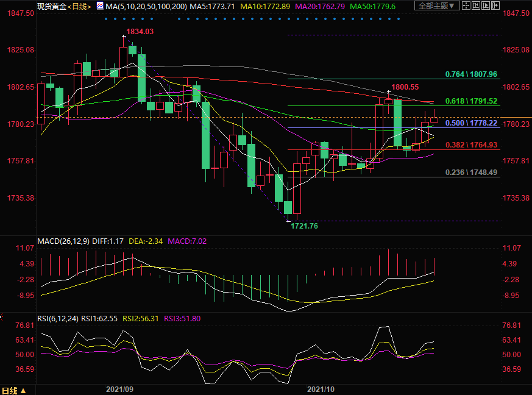Click the first blue event dot above the chart
532x395 pixels.
tap(105, 18)
